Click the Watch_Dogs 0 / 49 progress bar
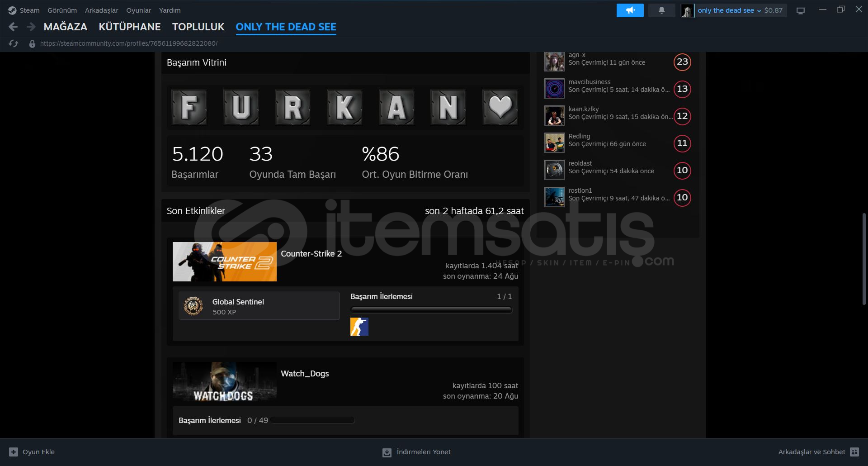 pyautogui.click(x=312, y=420)
